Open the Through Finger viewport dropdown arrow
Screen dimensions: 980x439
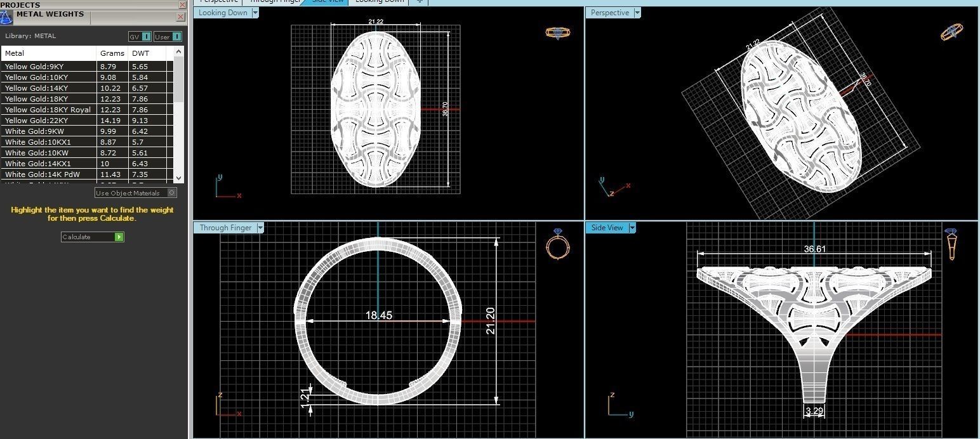pyautogui.click(x=260, y=228)
